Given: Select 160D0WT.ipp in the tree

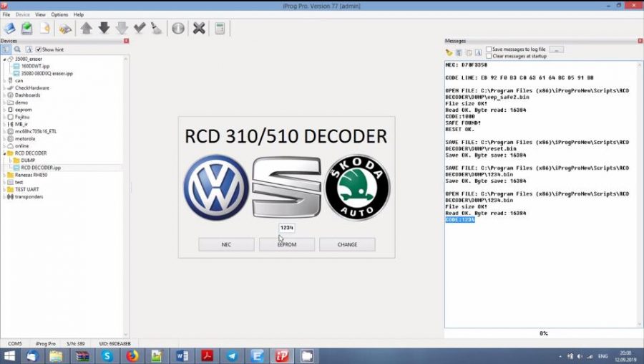Looking at the screenshot, I should (x=35, y=66).
